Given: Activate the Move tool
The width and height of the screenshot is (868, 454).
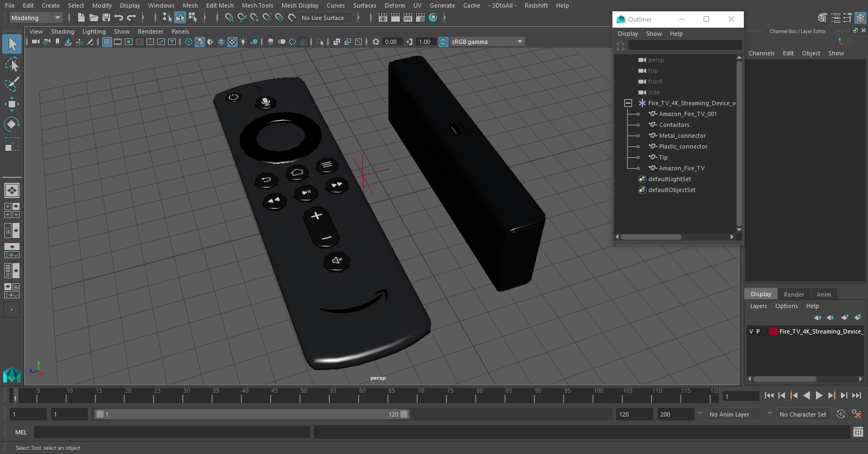Looking at the screenshot, I should [x=12, y=104].
